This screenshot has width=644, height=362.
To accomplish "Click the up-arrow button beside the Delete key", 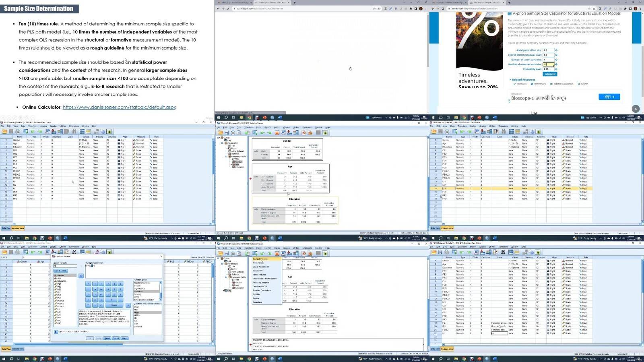I will pos(128,305).
